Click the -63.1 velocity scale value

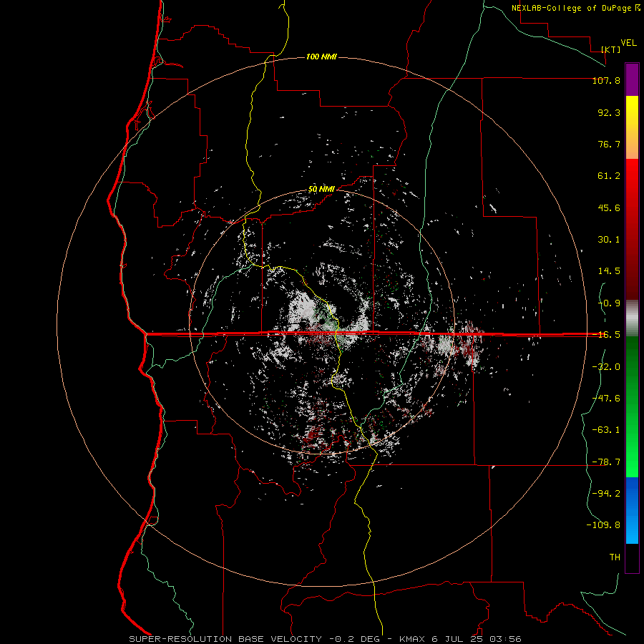pos(606,430)
